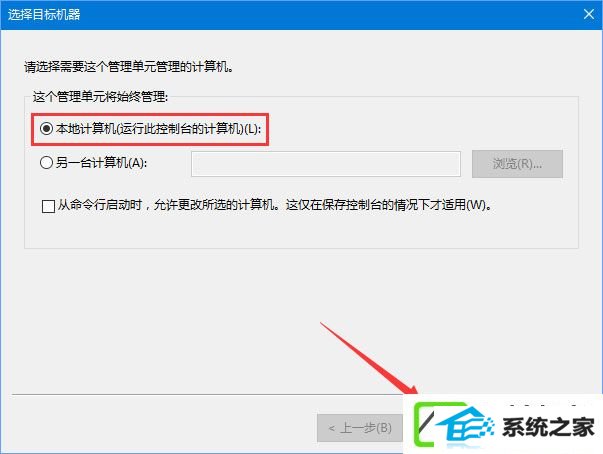Click the computer name input field

pos(326,164)
